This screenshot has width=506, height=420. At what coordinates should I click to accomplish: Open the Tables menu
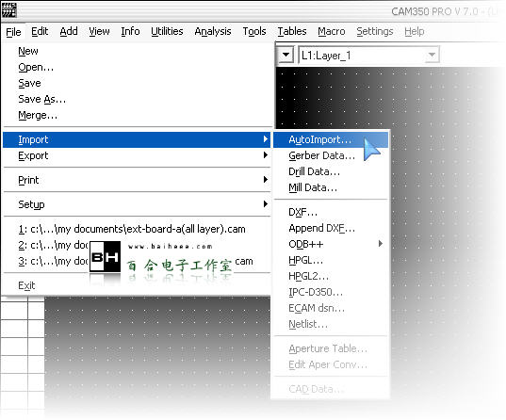(292, 31)
